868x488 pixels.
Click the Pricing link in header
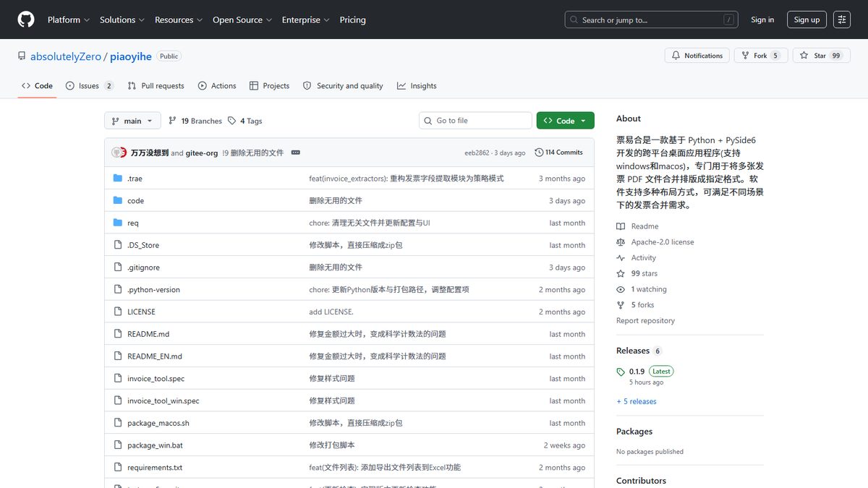pyautogui.click(x=353, y=20)
